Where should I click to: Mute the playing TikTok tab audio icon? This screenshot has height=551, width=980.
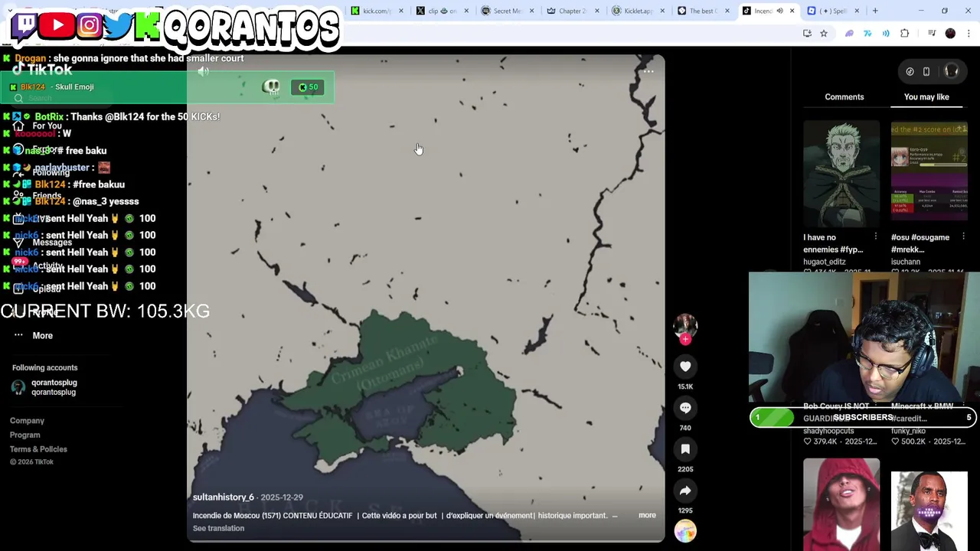click(x=779, y=11)
